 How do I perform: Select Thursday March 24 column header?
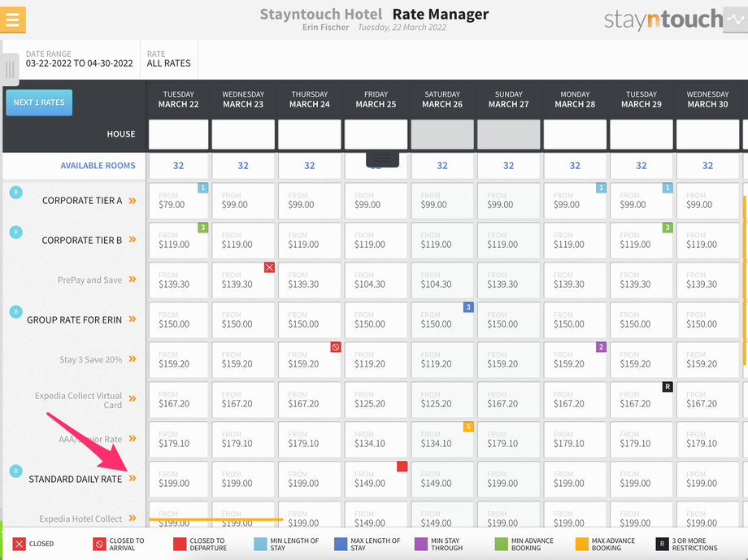coord(310,99)
